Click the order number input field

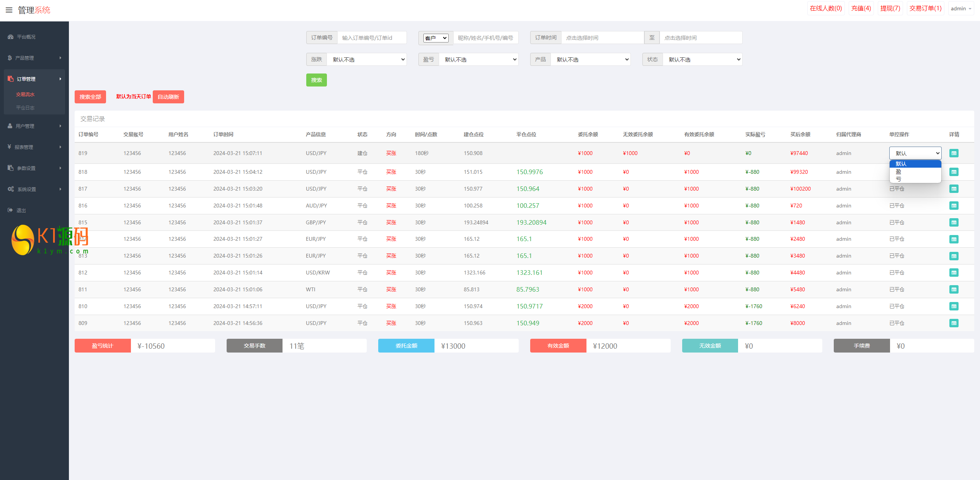coord(371,38)
